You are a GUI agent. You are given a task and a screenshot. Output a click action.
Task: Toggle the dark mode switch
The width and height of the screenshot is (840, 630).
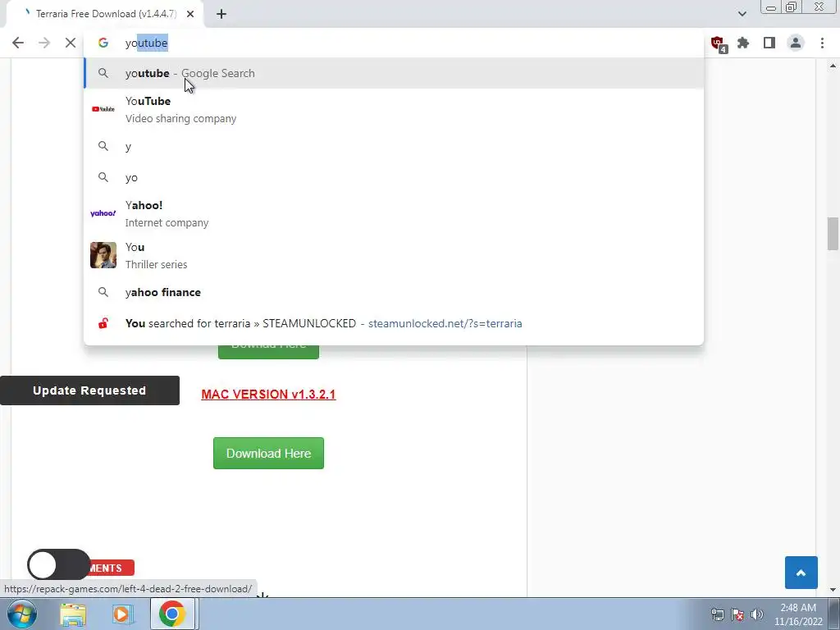coord(58,564)
